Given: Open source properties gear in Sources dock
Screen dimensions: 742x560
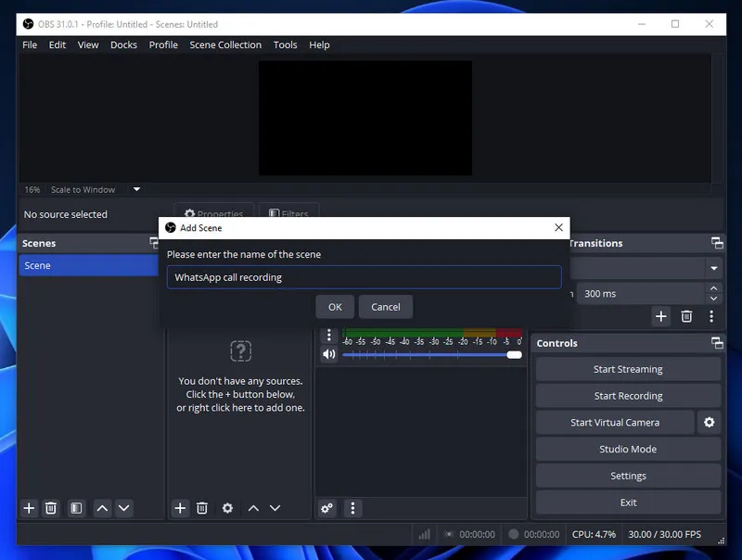Looking at the screenshot, I should (227, 508).
